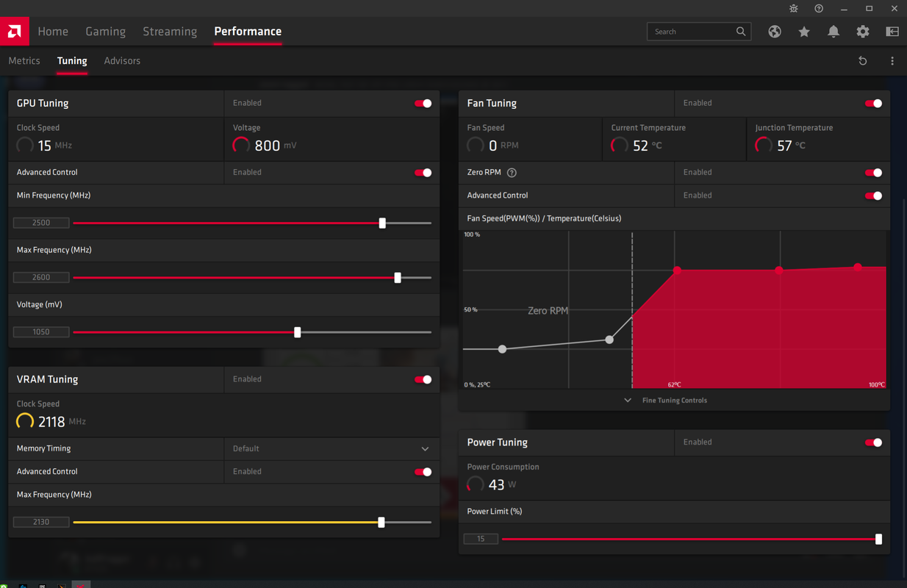The width and height of the screenshot is (907, 588).
Task: Turn off the Zero RPM toggle
Action: pos(873,173)
